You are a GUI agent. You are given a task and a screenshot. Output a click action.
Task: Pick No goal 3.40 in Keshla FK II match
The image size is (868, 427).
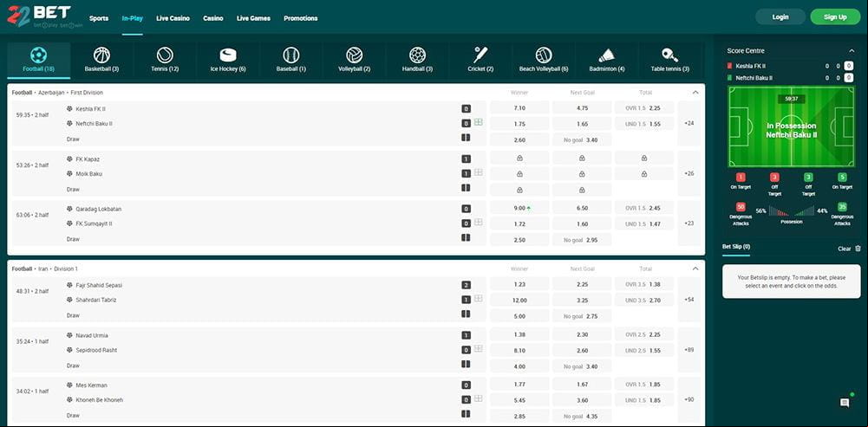582,140
